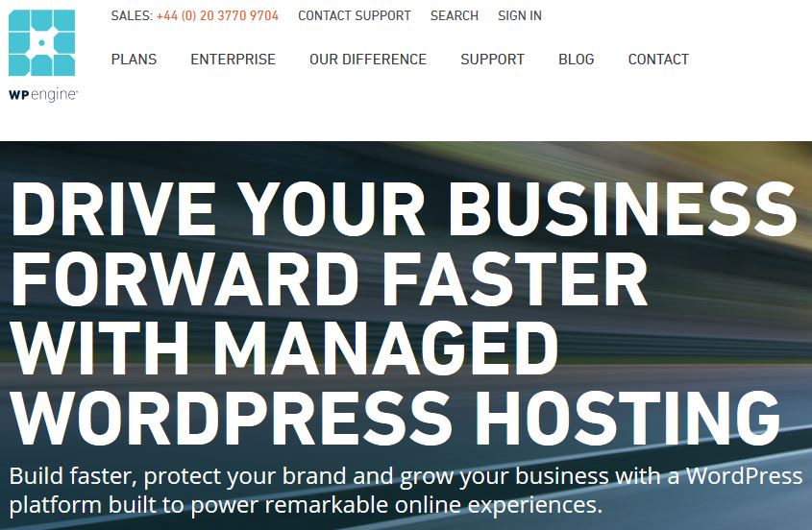Viewport: 812px width, 530px height.
Task: Click the 'Drive Your Business' headline line
Action: coord(404,209)
